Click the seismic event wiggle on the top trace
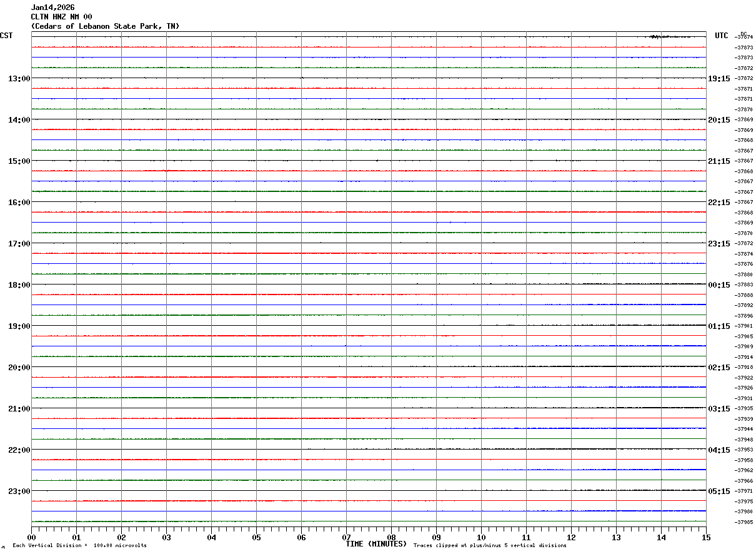This screenshot has width=756, height=554. pyautogui.click(x=669, y=37)
